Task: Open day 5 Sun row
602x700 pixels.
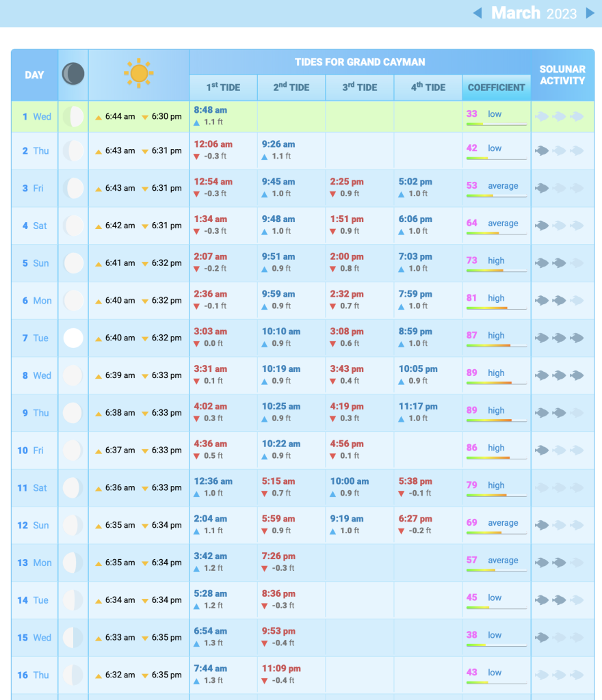Action: tap(34, 263)
